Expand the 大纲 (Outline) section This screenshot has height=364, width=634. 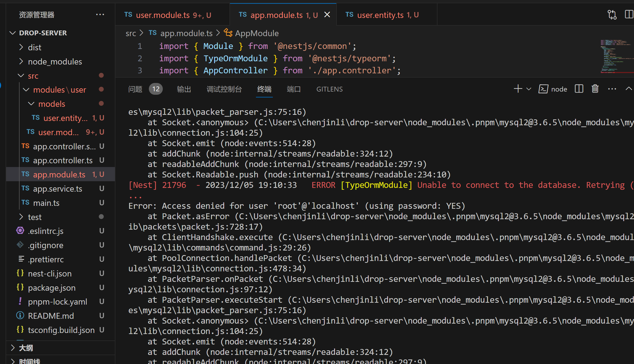pos(61,348)
